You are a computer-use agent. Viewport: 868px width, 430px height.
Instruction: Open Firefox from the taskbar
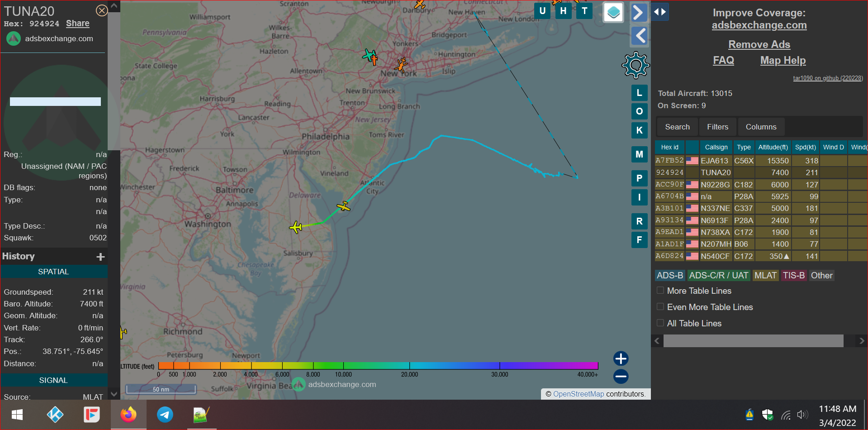pyautogui.click(x=128, y=415)
